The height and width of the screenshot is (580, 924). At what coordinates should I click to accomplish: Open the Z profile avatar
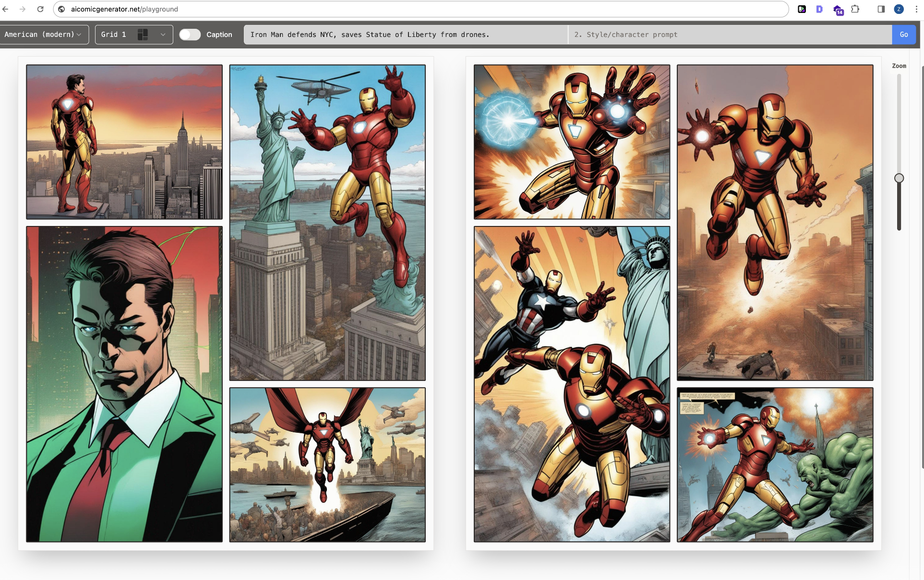(x=899, y=9)
